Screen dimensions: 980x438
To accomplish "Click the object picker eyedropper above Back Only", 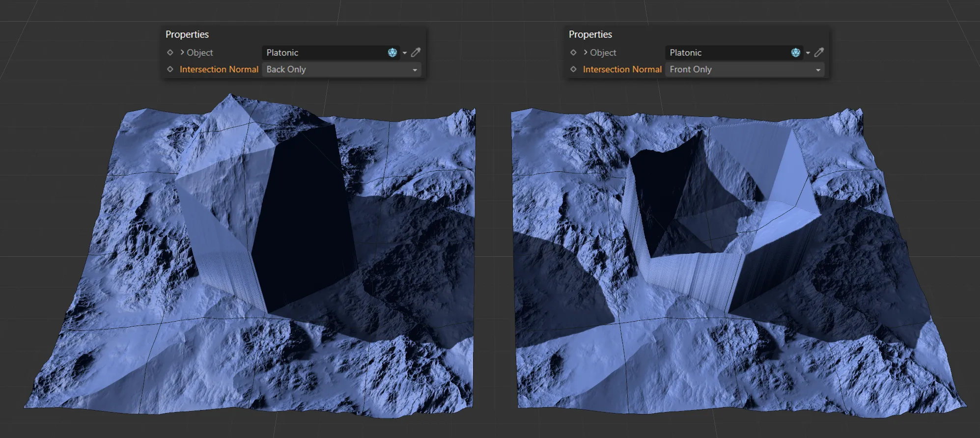I will click(x=416, y=53).
